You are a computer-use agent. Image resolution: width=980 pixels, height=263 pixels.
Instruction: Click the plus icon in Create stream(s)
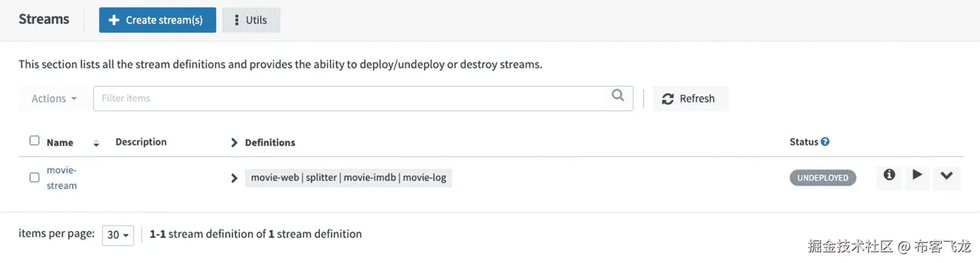pyautogui.click(x=114, y=20)
